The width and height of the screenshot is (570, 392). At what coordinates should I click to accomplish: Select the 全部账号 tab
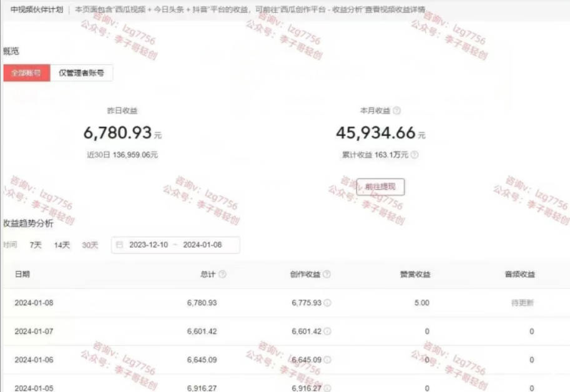27,73
